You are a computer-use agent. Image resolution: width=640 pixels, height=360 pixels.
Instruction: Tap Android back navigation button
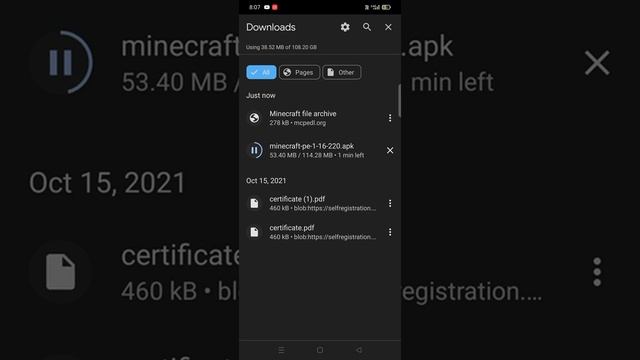(359, 350)
